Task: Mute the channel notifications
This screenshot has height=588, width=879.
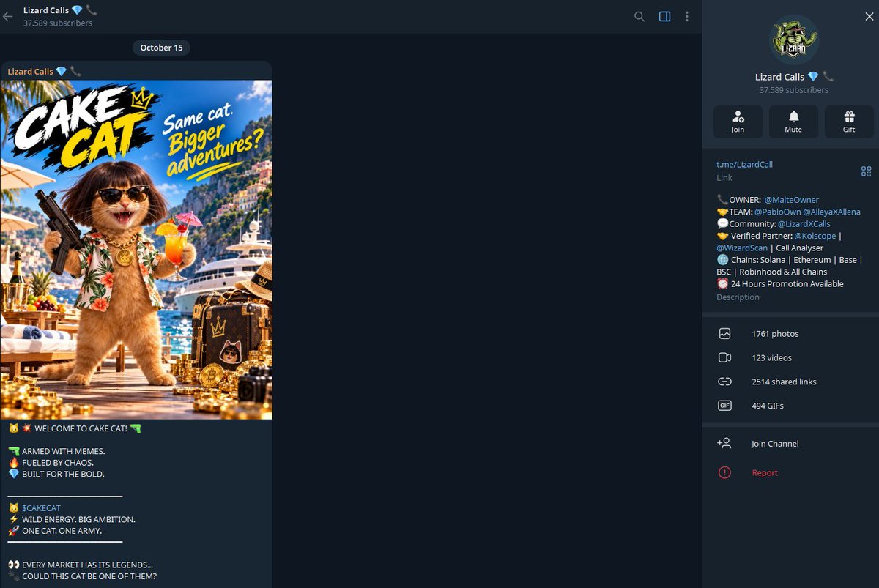Action: pos(793,122)
